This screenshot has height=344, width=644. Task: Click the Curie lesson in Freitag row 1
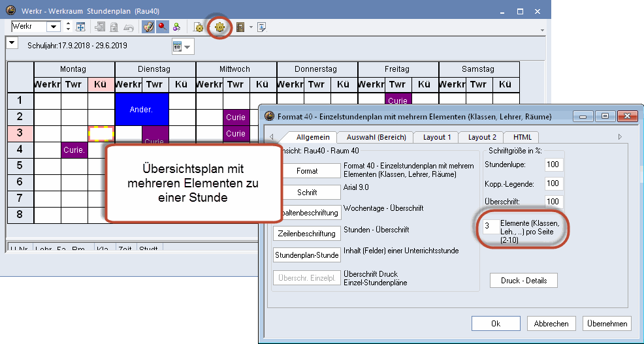(398, 100)
